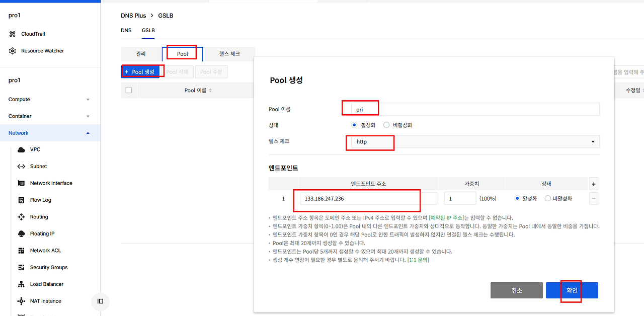644x316 pixels.
Task: Switch to the DNS tab
Action: pyautogui.click(x=126, y=30)
